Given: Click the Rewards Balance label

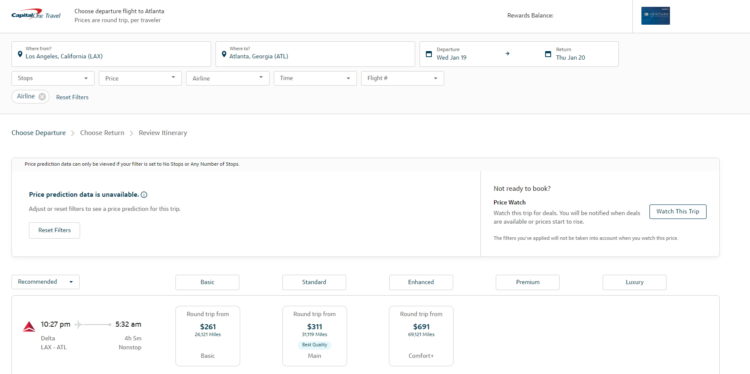Looking at the screenshot, I should [x=530, y=16].
